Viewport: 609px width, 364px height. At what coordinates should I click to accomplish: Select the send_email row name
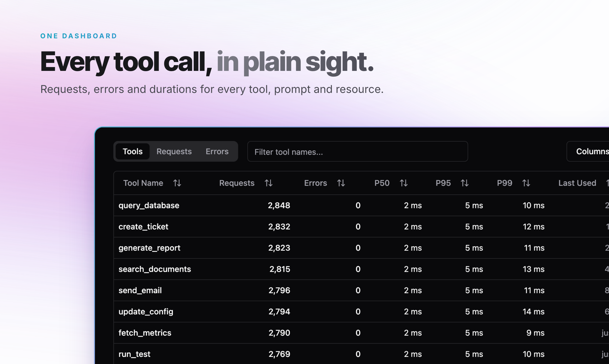[x=140, y=290]
